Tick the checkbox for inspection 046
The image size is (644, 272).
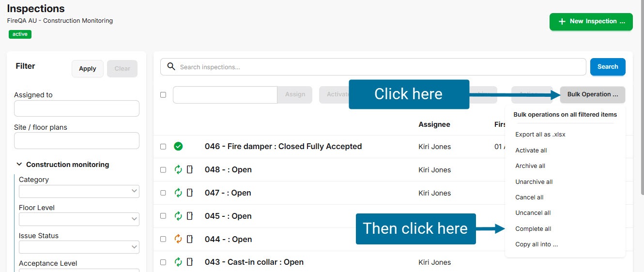pyautogui.click(x=163, y=147)
